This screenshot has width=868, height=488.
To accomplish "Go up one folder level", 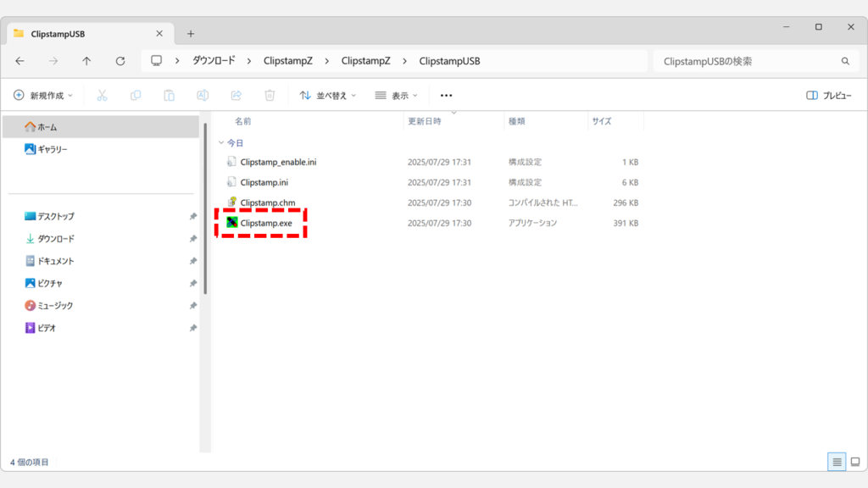I will (x=86, y=61).
